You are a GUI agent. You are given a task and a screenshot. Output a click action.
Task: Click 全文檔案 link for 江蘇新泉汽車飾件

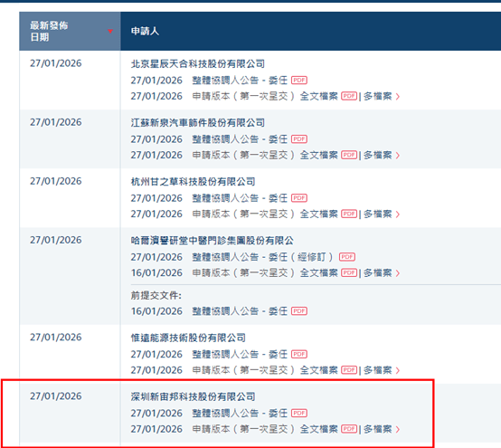[319, 155]
